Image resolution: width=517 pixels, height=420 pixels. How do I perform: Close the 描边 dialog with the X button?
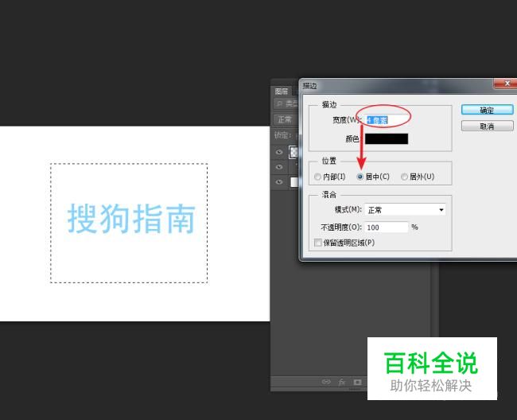[507, 84]
